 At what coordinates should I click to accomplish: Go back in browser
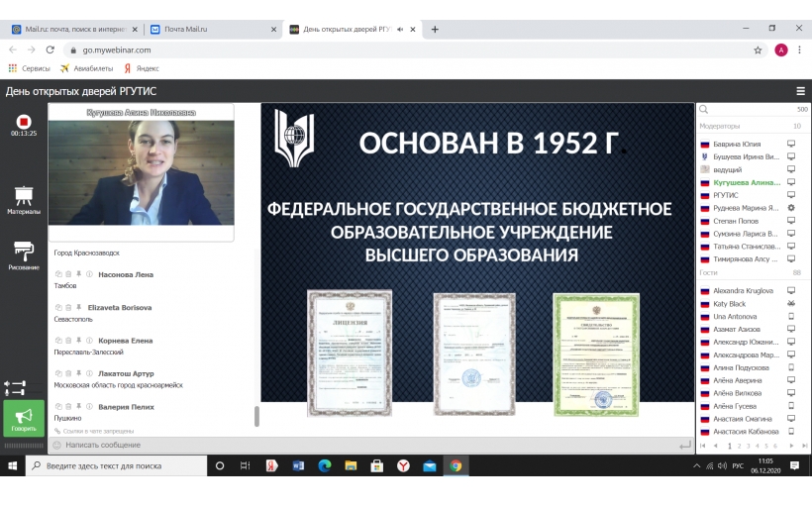(13, 50)
